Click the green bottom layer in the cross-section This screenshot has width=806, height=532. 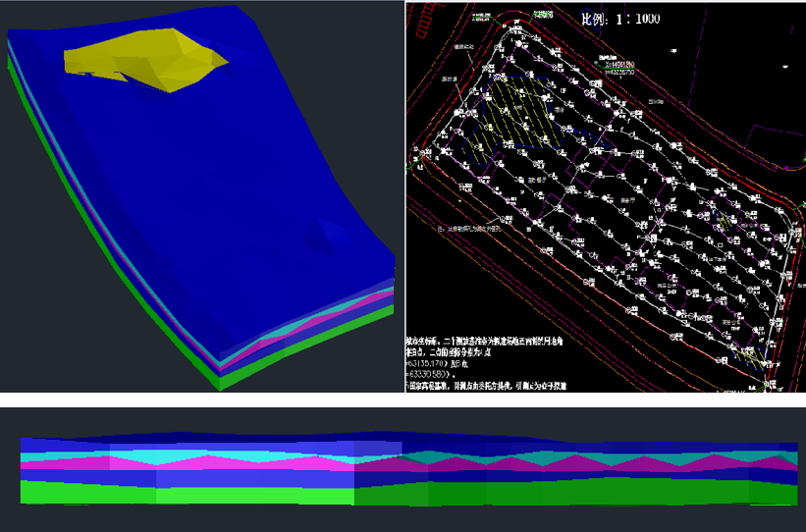coord(408,492)
